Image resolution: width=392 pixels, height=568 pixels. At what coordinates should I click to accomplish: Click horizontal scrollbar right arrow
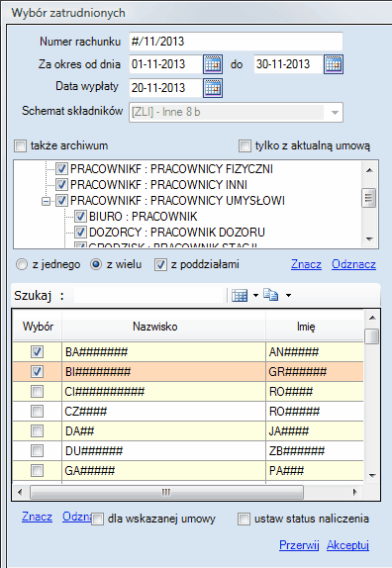pos(355,492)
